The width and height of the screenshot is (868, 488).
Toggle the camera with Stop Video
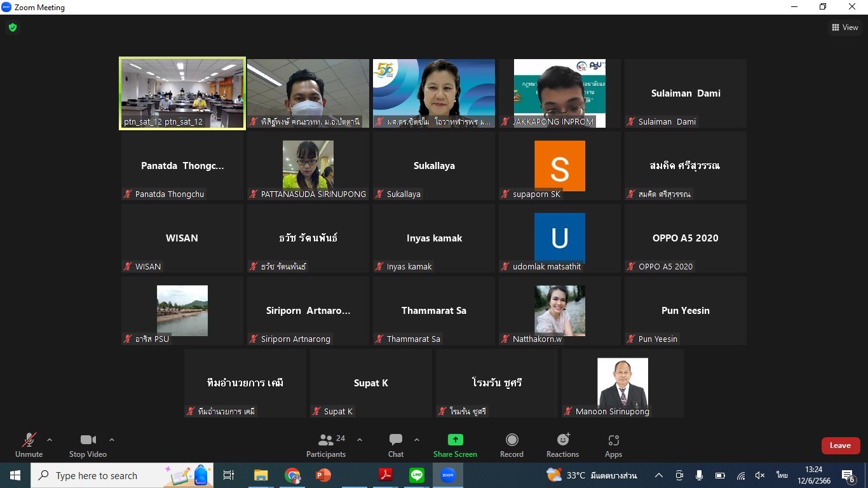click(88, 445)
